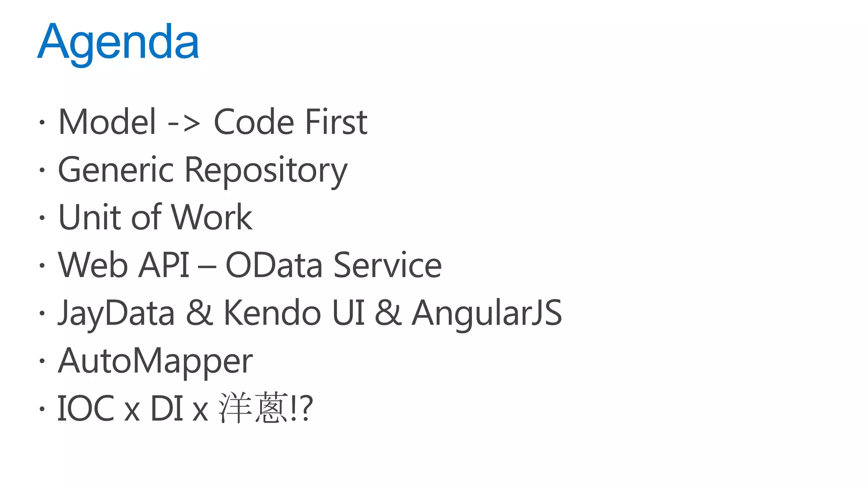Click the bullet dot before Unit of Work
Viewport: 868px width, 488px height.
tap(42, 218)
